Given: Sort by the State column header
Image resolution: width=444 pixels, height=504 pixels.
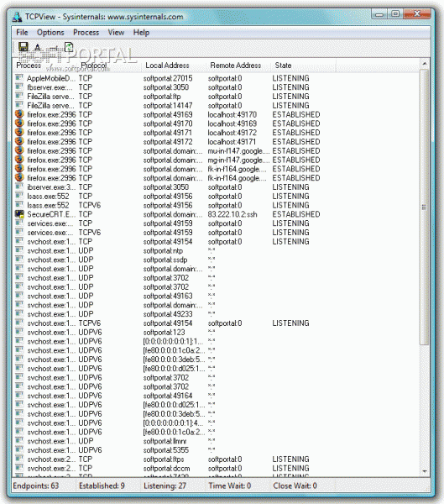Looking at the screenshot, I should coord(304,66).
